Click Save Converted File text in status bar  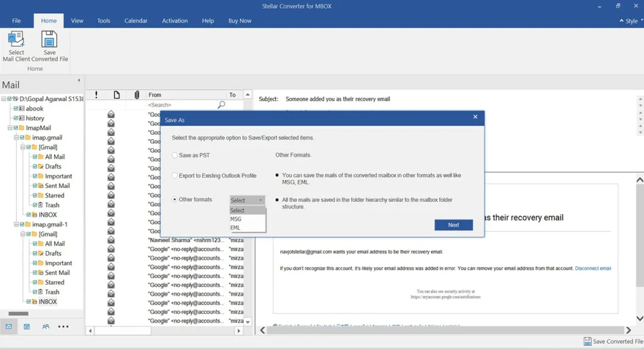point(618,341)
